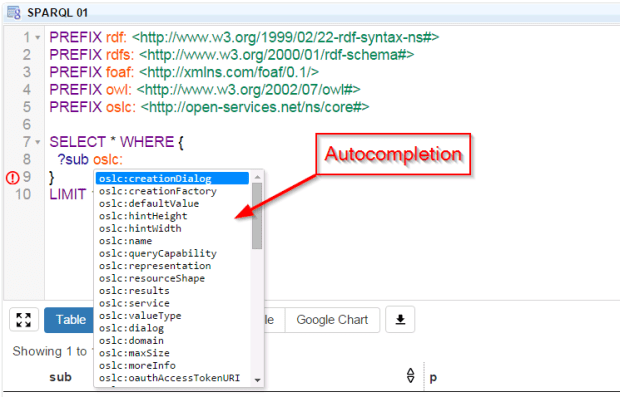The width and height of the screenshot is (620, 397).
Task: Pick oslc:name in the list
Action: click(172, 241)
